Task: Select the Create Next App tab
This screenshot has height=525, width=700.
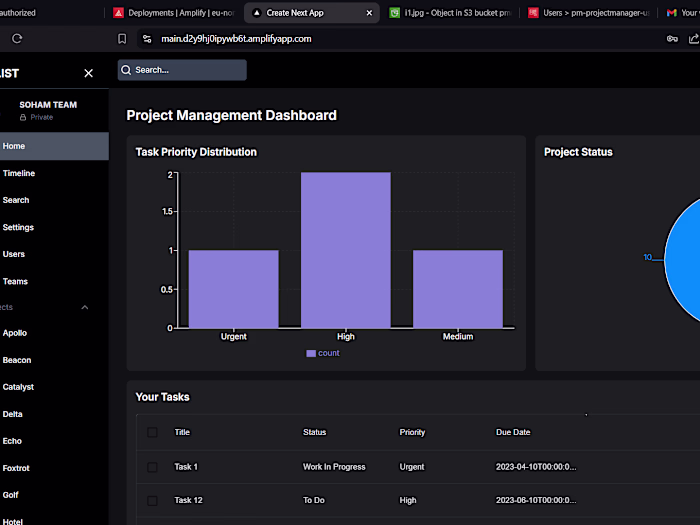Action: (312, 13)
